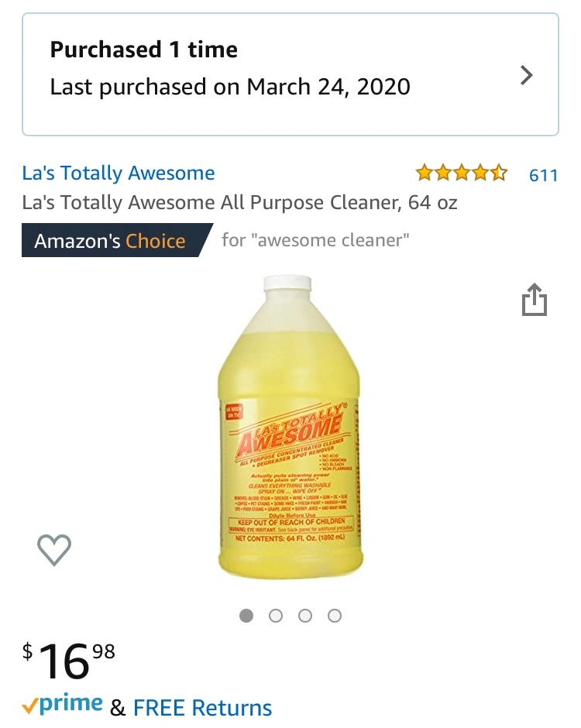Image resolution: width=581 pixels, height=728 pixels.
Task: Tap the prime logo badge
Action: (x=62, y=705)
